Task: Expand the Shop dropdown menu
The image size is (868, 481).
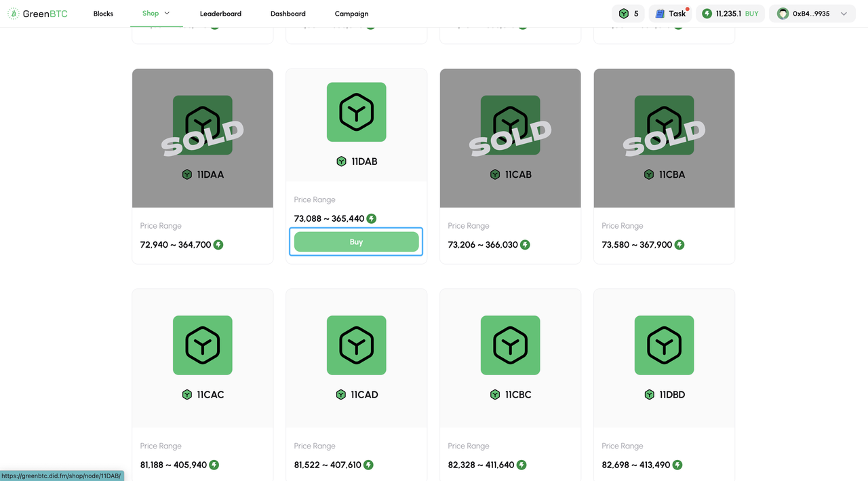Action: 156,14
